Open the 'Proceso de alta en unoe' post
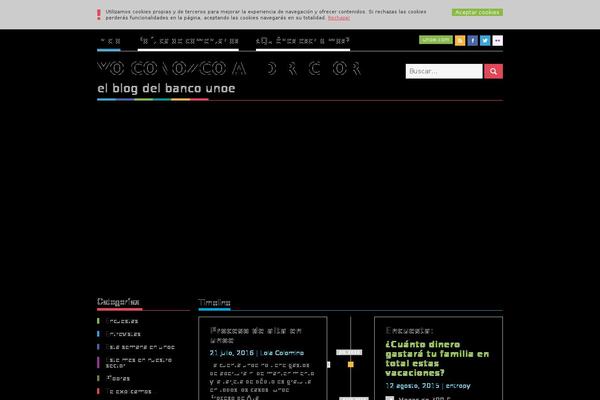 click(256, 335)
